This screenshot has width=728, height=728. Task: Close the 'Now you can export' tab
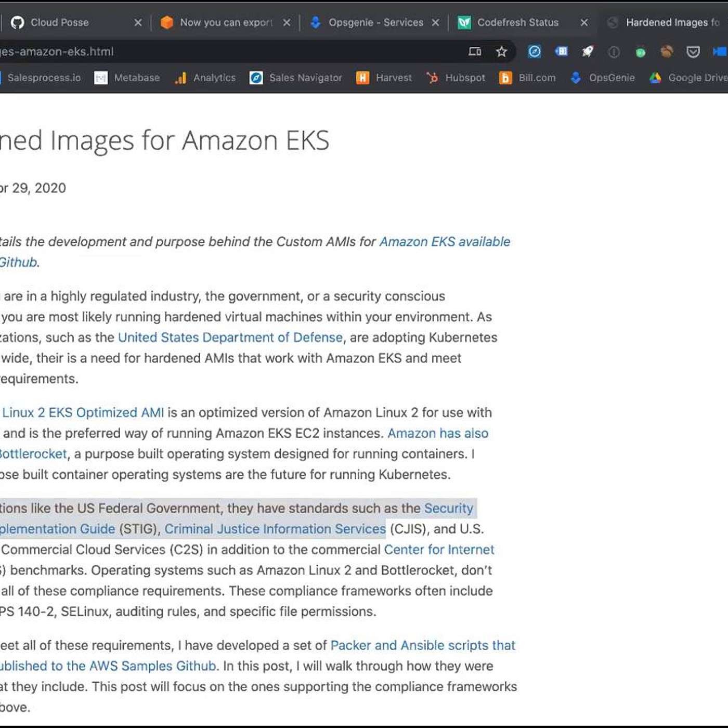coord(287,22)
